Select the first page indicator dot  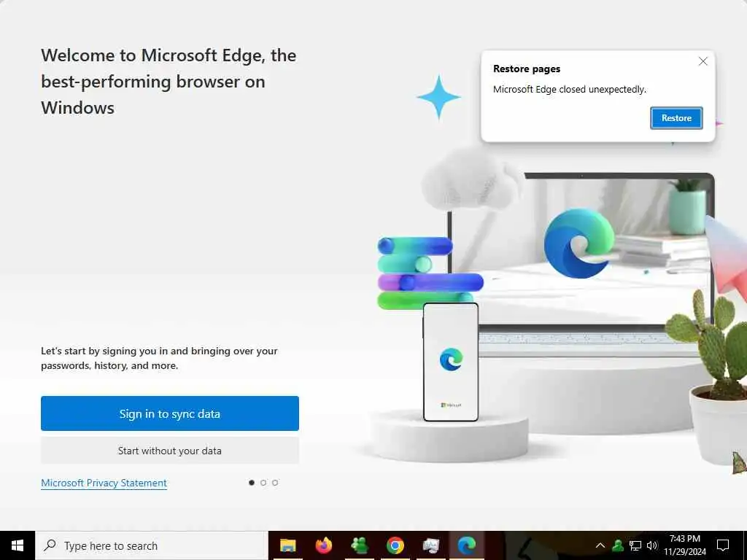coord(252,483)
